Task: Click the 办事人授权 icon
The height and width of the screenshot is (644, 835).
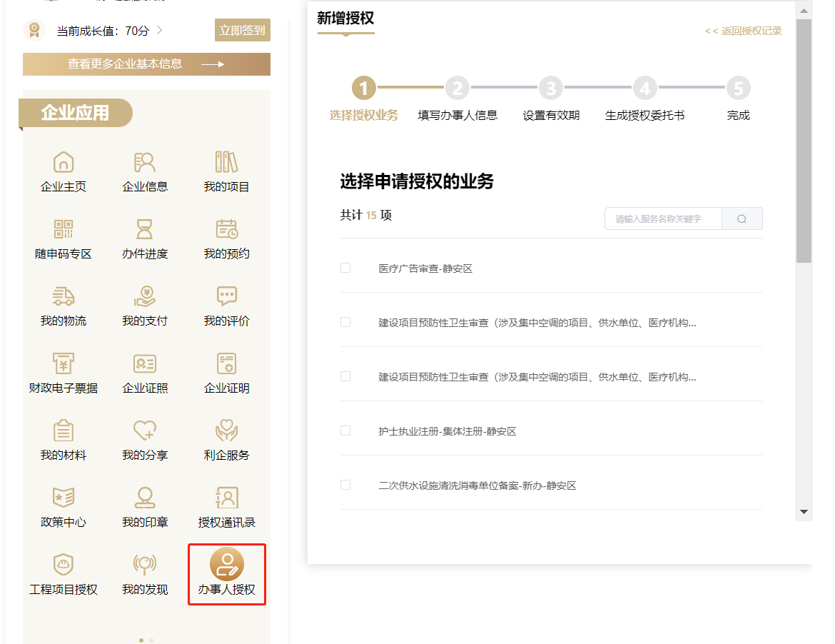Action: click(226, 565)
